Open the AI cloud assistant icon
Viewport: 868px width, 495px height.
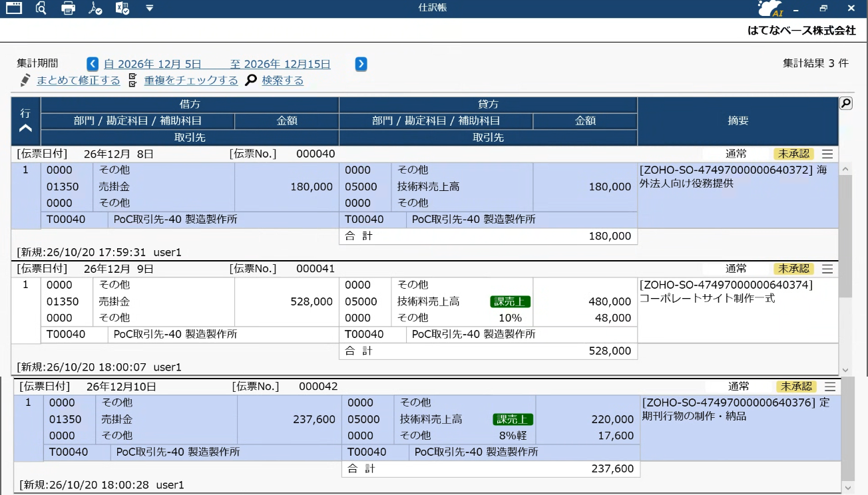coord(770,8)
